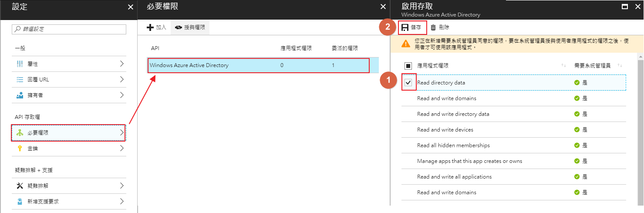Select the Windows Azure Active Directory row
Image resolution: width=644 pixels, height=213 pixels.
[x=259, y=65]
